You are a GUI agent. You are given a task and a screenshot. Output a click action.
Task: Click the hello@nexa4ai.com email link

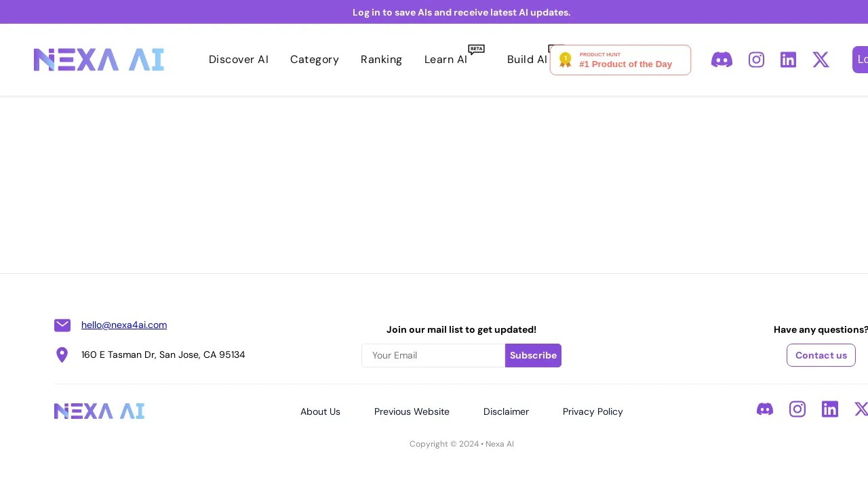pos(124,325)
